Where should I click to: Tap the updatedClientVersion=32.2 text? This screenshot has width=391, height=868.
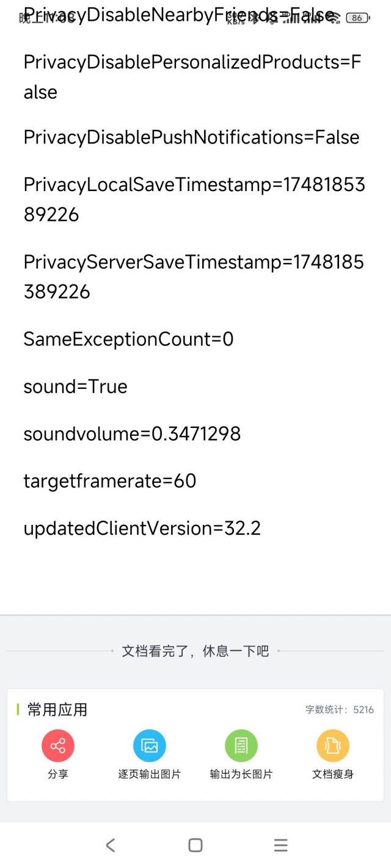pyautogui.click(x=142, y=529)
